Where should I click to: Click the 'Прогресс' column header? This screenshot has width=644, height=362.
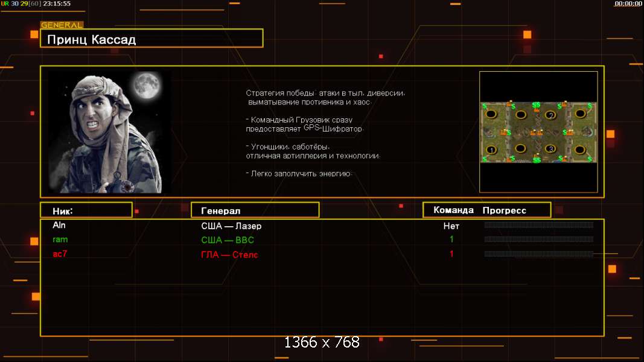505,211
